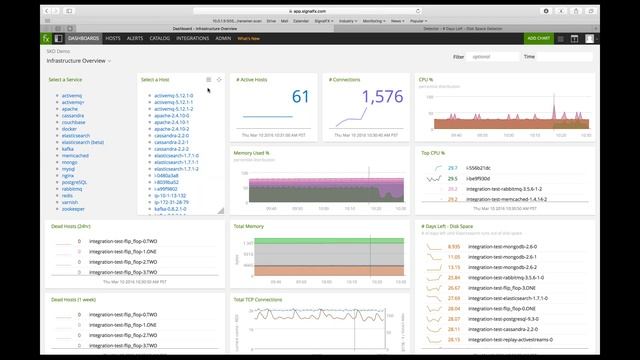Open News bookmarks folder dropdown
Image resolution: width=640 pixels, height=360 pixels.
coord(398,21)
